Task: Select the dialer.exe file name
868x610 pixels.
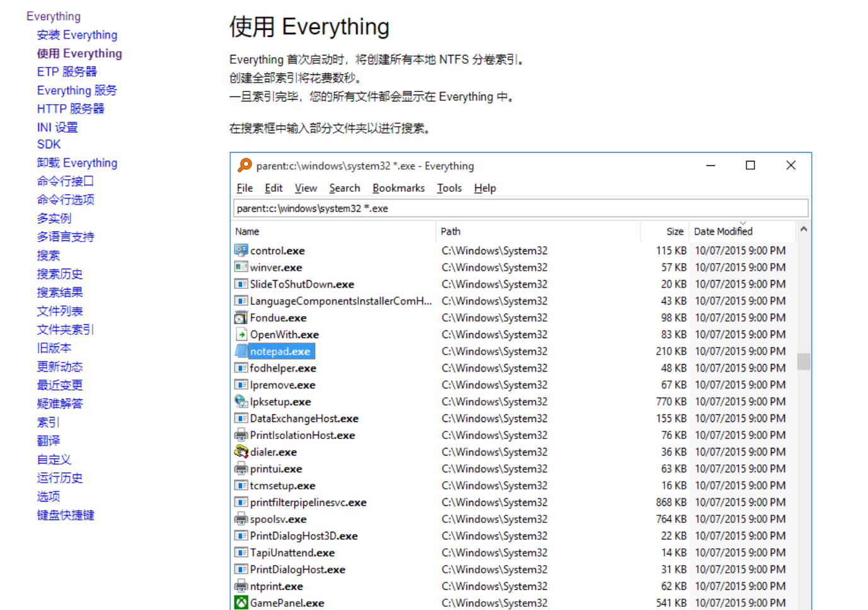Action: pos(274,452)
